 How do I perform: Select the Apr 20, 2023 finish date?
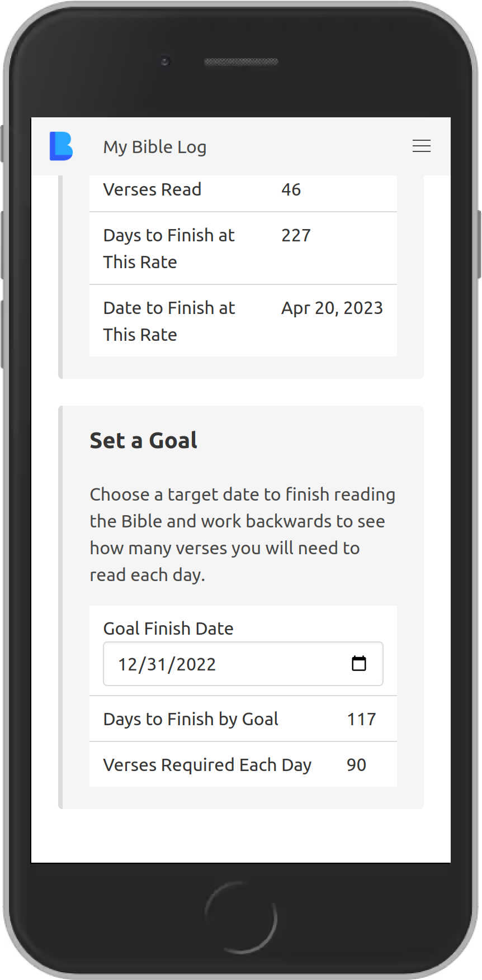332,308
